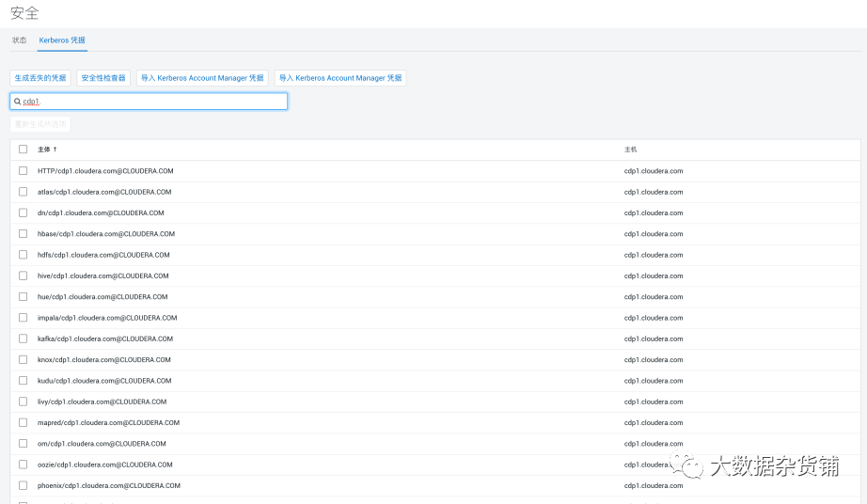Click the 生成丢失的凭据 button
This screenshot has height=504, width=867.
coord(40,78)
